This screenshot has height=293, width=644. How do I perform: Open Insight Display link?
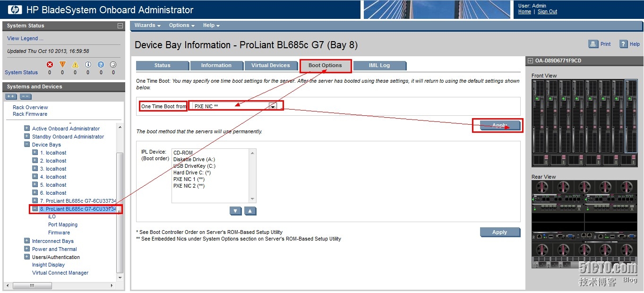click(x=48, y=265)
